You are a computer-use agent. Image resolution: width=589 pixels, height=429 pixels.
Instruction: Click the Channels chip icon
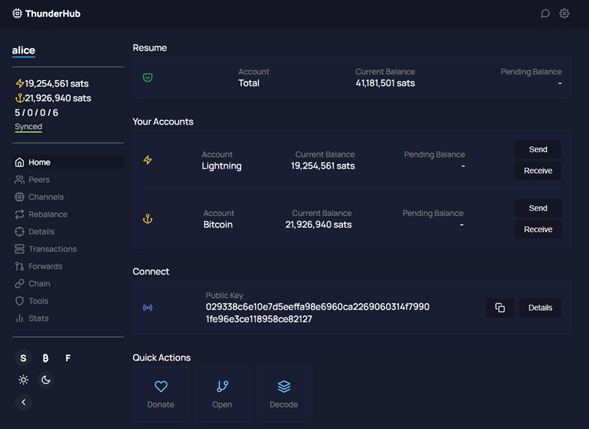(x=20, y=197)
